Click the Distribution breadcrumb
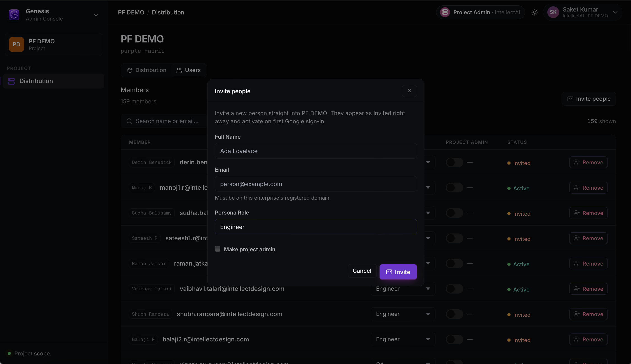Screen dimensions: 631x364 168,12
